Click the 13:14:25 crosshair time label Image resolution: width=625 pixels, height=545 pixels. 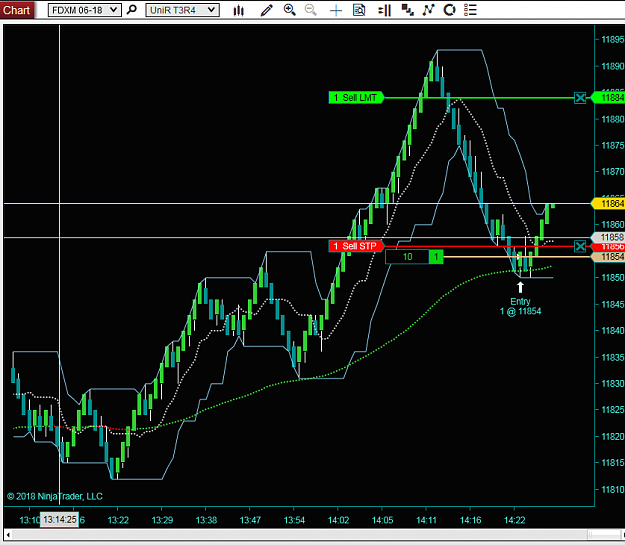pyautogui.click(x=59, y=520)
